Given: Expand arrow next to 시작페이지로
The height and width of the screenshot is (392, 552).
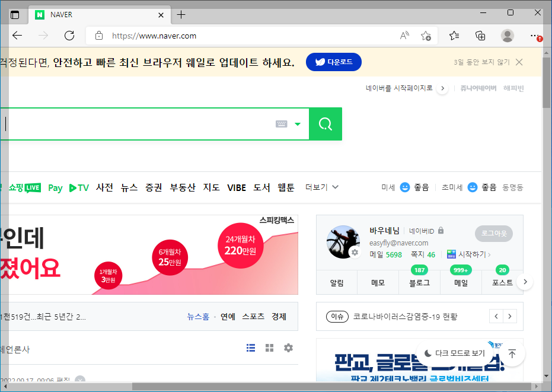Looking at the screenshot, I should 442,88.
